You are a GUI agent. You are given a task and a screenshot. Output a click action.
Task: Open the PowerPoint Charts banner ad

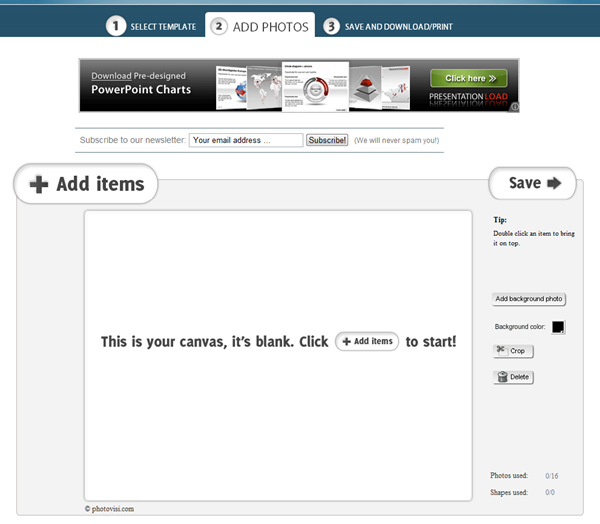pos(299,85)
